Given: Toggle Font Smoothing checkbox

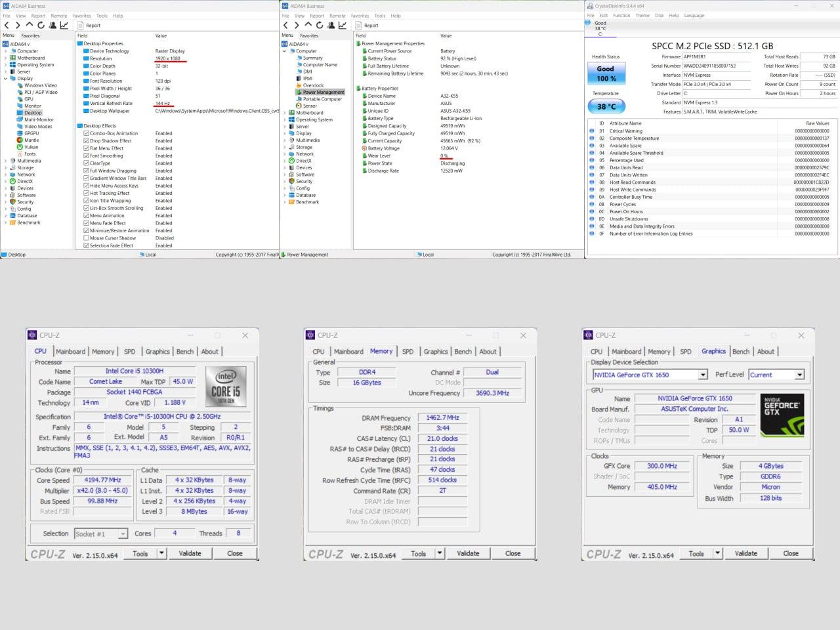Looking at the screenshot, I should coord(86,156).
